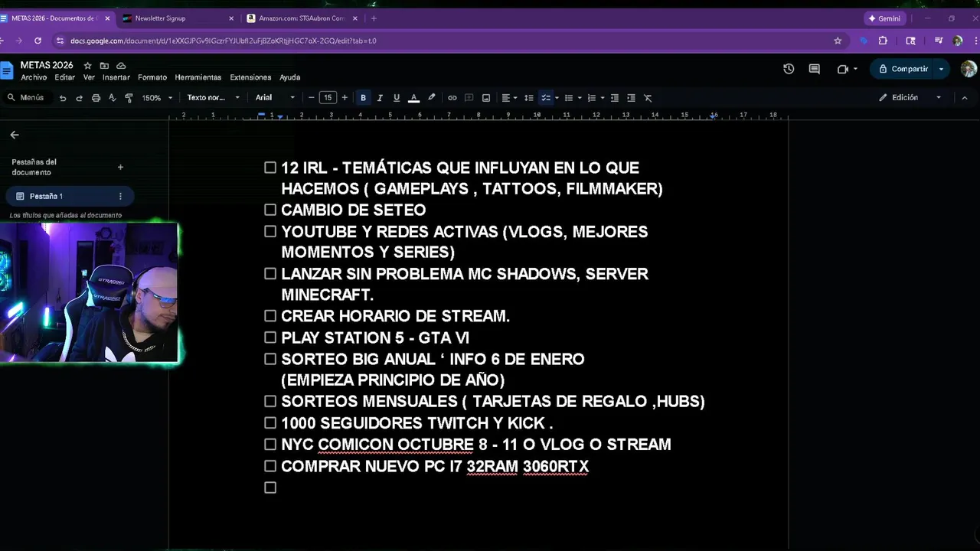The width and height of the screenshot is (980, 551).
Task: Add a comment from the toolbar
Action: [469, 98]
